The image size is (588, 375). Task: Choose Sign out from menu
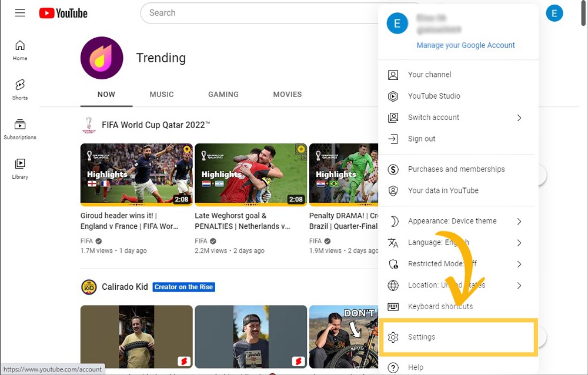coord(458,139)
